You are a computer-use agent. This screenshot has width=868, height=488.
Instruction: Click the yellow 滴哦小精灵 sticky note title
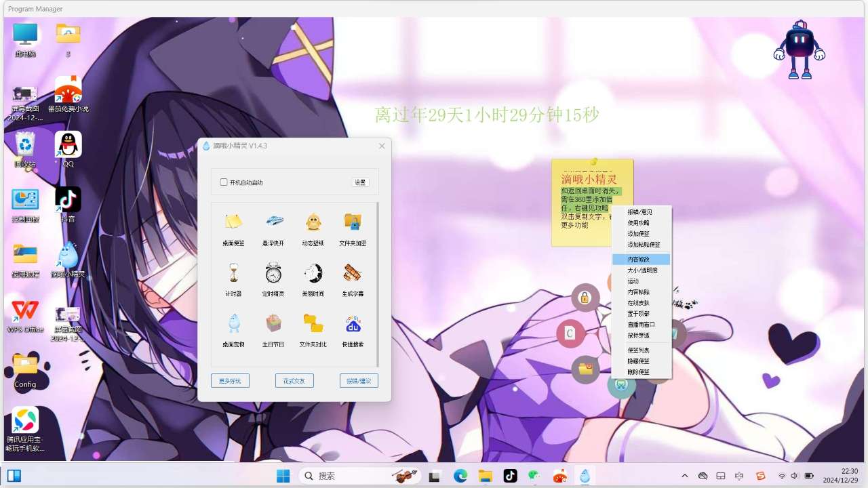pyautogui.click(x=589, y=179)
